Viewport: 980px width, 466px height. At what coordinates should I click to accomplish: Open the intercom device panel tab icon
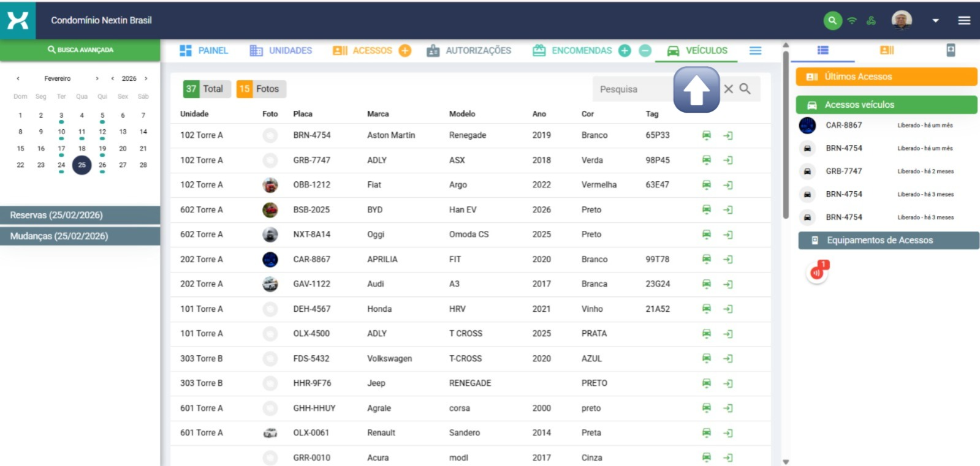coord(950,50)
